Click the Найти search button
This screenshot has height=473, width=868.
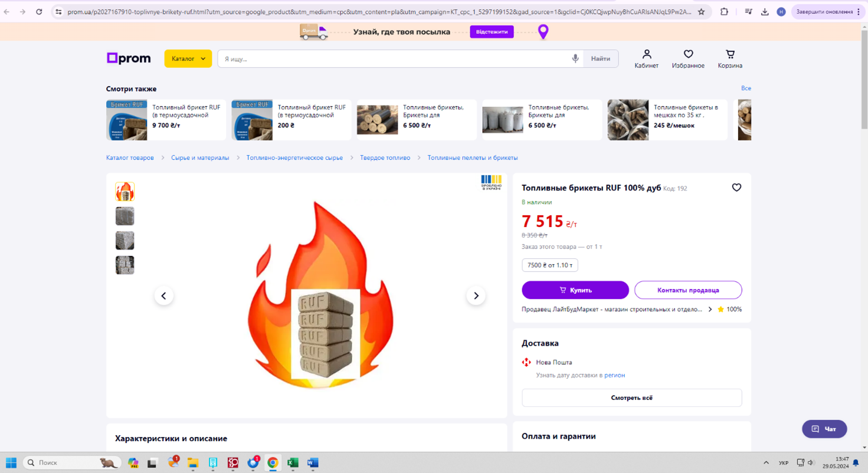[x=601, y=58]
